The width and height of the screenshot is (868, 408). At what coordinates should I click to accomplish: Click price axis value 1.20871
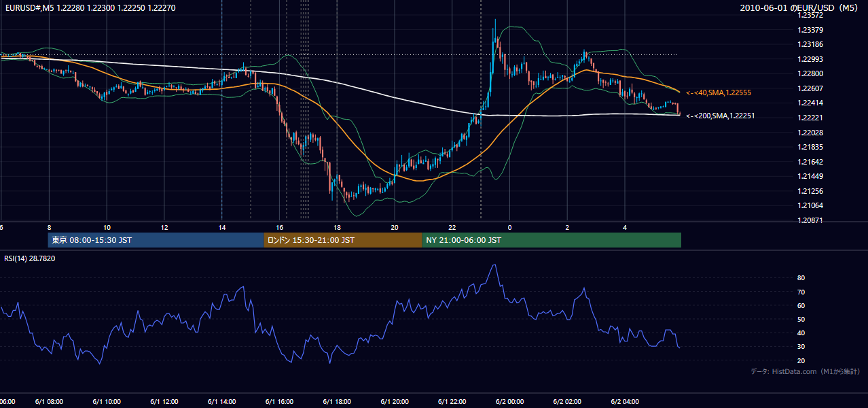tap(810, 220)
